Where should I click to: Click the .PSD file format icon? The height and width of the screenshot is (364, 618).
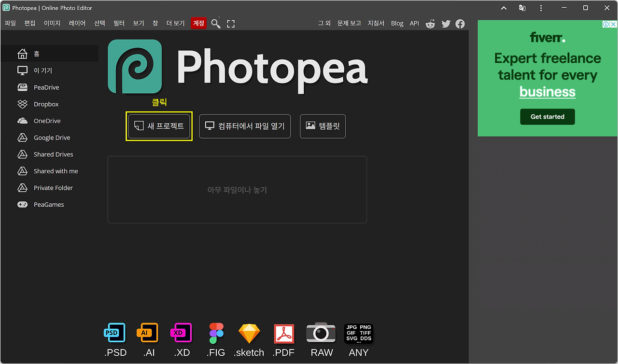click(x=115, y=333)
